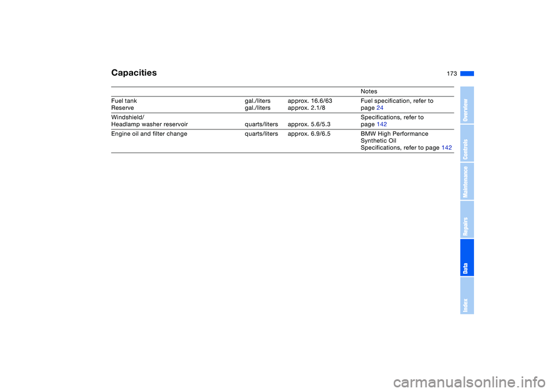Open the Repairs side tab
This screenshot has width=555, height=392.
coord(467,220)
